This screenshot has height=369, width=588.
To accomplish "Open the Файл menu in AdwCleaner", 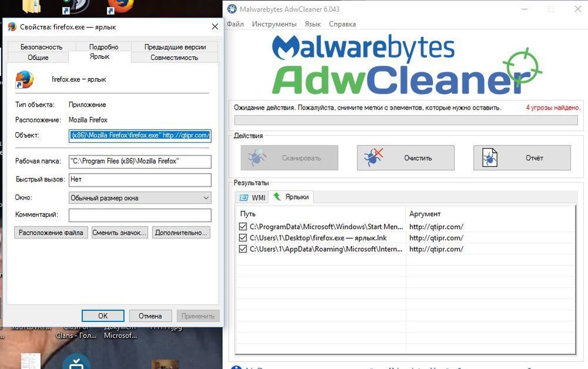I will (x=235, y=24).
